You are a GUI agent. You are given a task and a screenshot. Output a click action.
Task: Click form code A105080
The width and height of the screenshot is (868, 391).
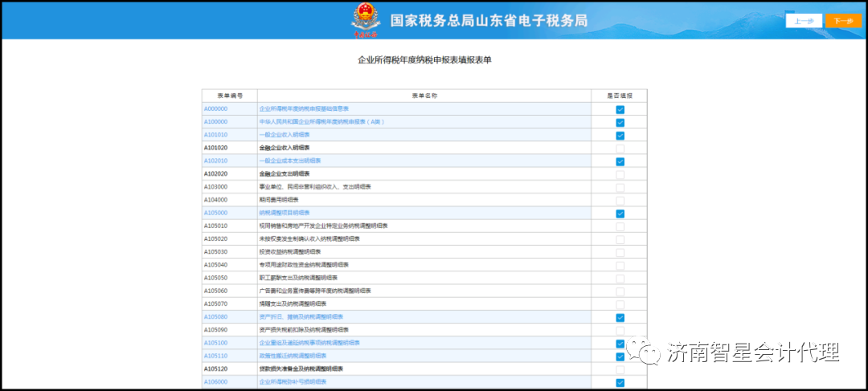point(216,317)
